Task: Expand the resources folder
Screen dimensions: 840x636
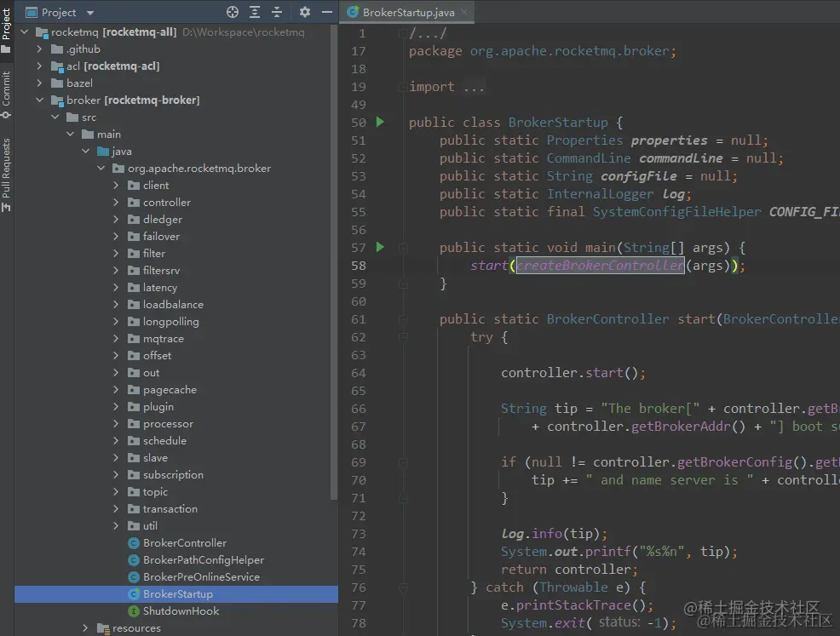Action: click(x=86, y=628)
